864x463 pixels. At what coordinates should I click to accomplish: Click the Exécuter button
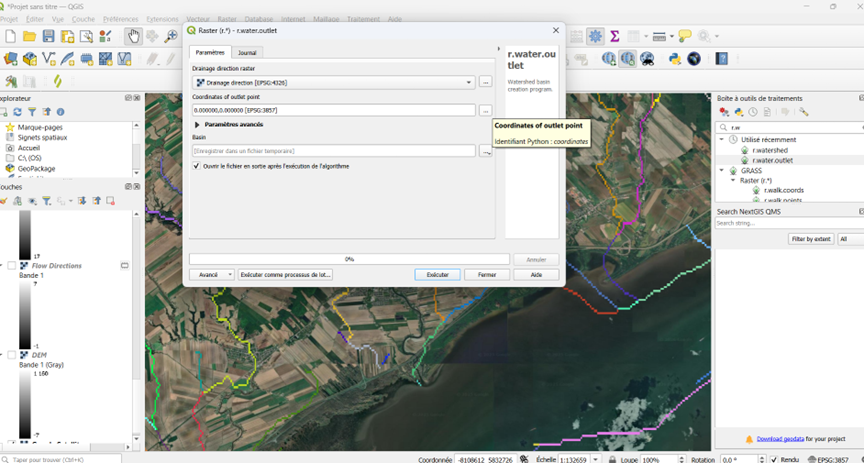pyautogui.click(x=437, y=274)
